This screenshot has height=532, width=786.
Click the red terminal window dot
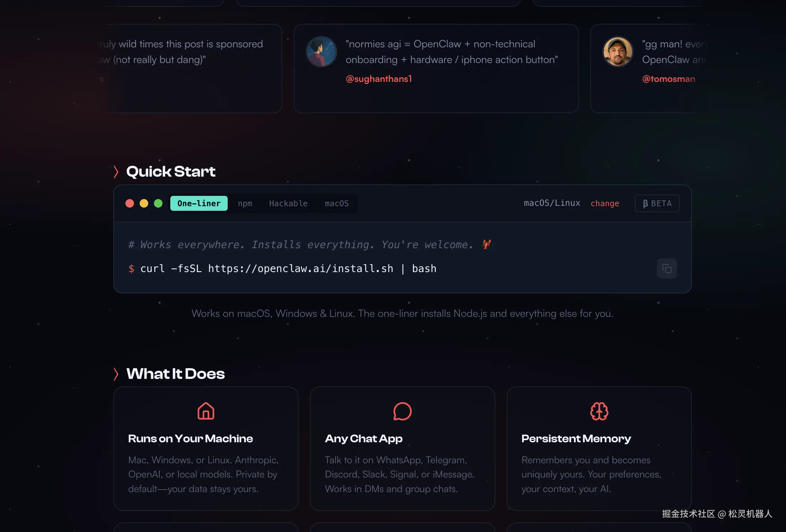coord(130,203)
